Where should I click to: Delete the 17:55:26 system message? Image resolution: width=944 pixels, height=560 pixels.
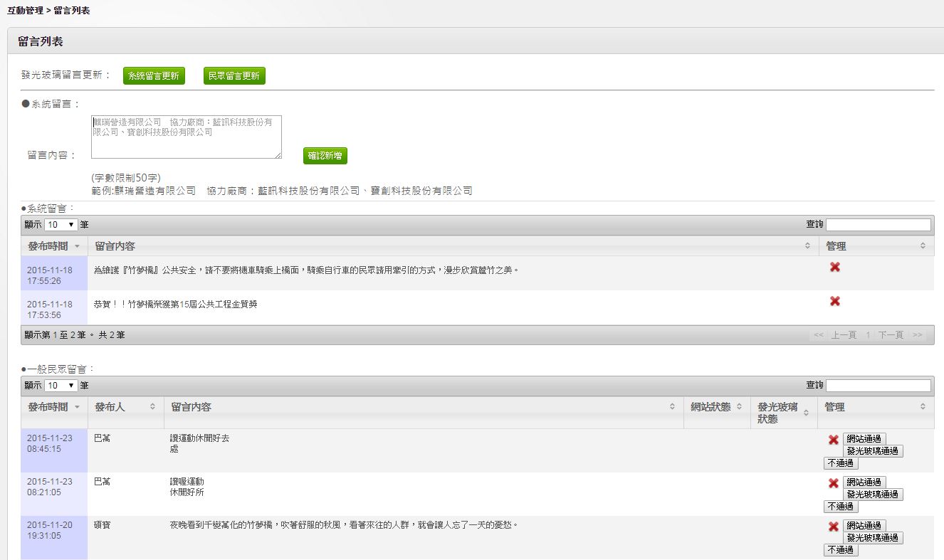click(835, 267)
